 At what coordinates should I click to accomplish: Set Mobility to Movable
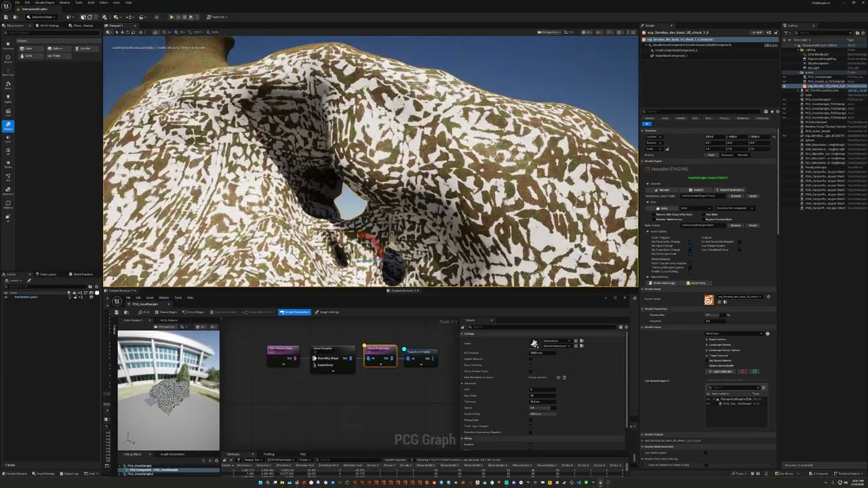[x=743, y=155]
